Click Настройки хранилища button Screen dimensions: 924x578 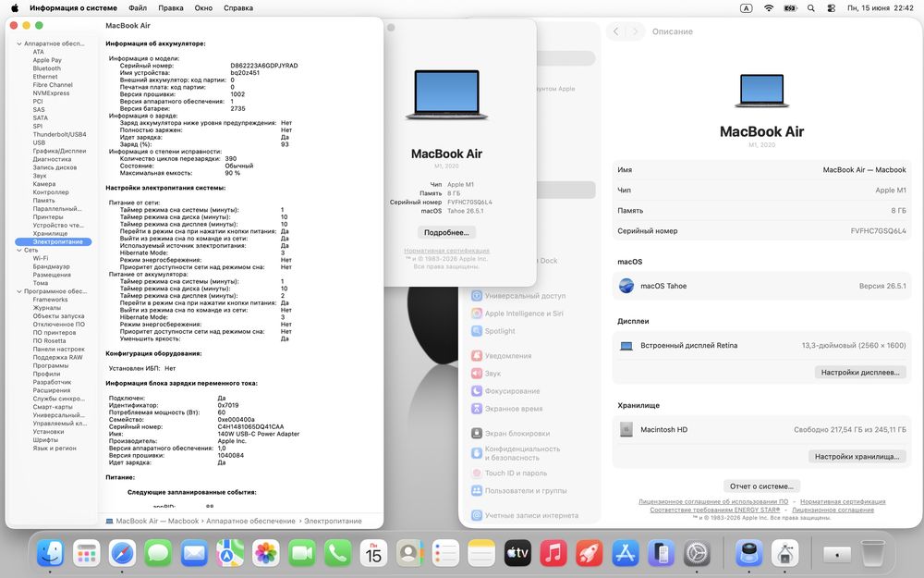point(857,457)
